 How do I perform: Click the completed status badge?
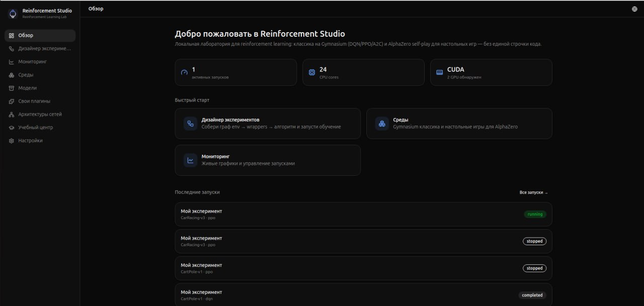click(x=532, y=295)
